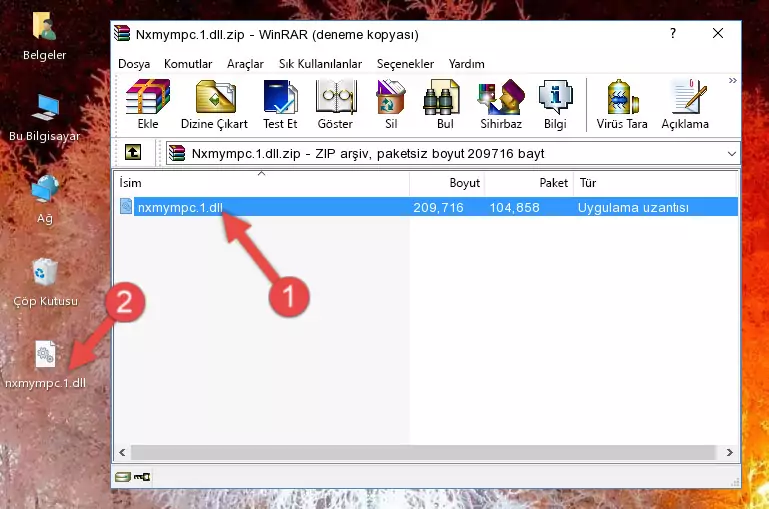Sort by Paket column header

pos(529,183)
